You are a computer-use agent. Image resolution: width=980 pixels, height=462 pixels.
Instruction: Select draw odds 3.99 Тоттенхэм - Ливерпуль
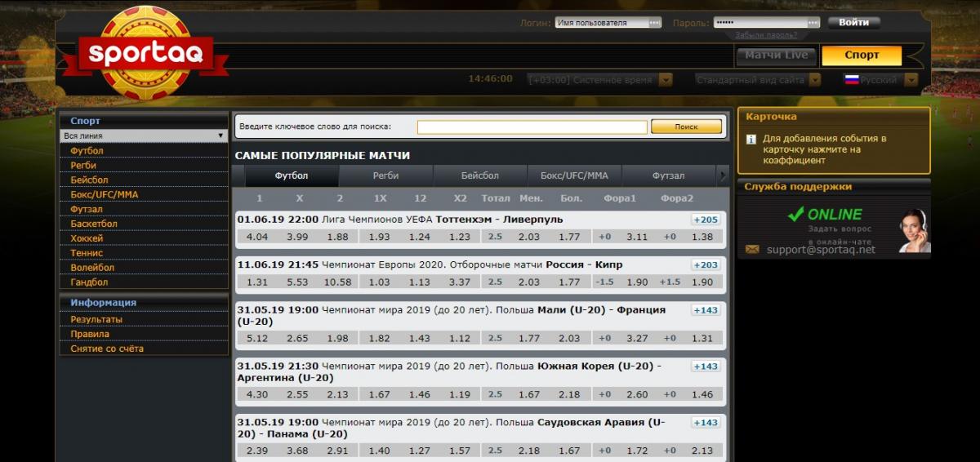tap(298, 237)
